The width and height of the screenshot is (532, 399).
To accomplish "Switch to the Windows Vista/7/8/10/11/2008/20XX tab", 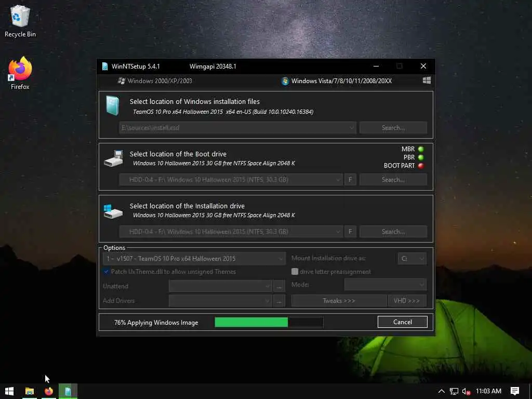I will coord(337,81).
